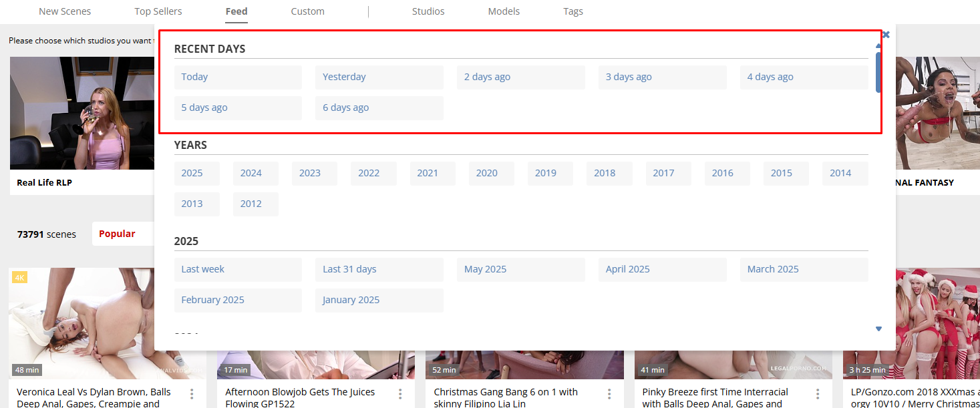The image size is (980, 408).
Task: Filter scenes by Today
Action: coord(238,77)
